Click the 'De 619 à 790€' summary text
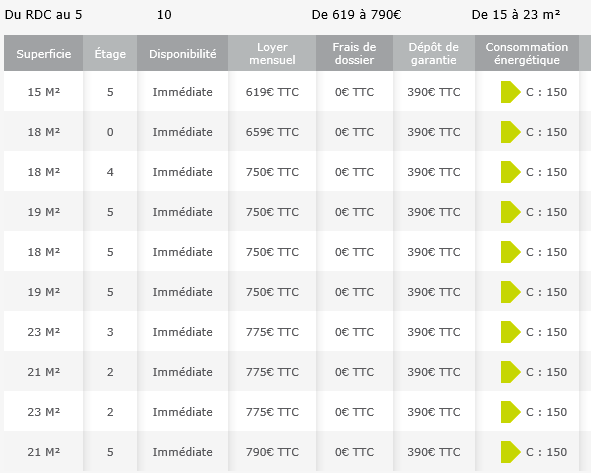Screen dimensions: 591x473 click(356, 15)
